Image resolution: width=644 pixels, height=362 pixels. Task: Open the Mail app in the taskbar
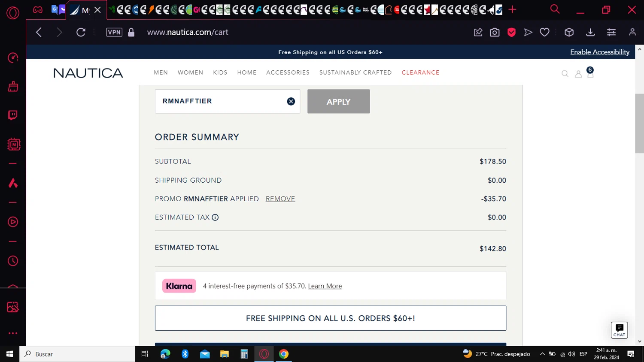(x=205, y=354)
